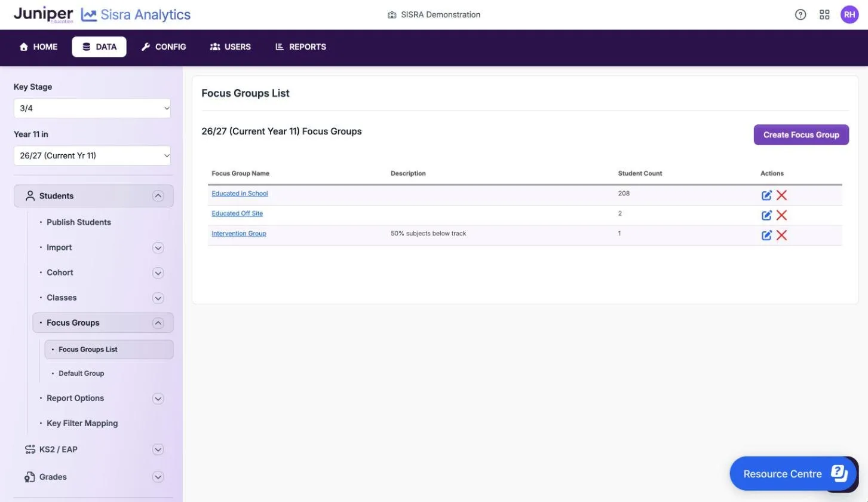Image resolution: width=868 pixels, height=502 pixels.
Task: Select Default Group in sidebar
Action: click(x=81, y=374)
